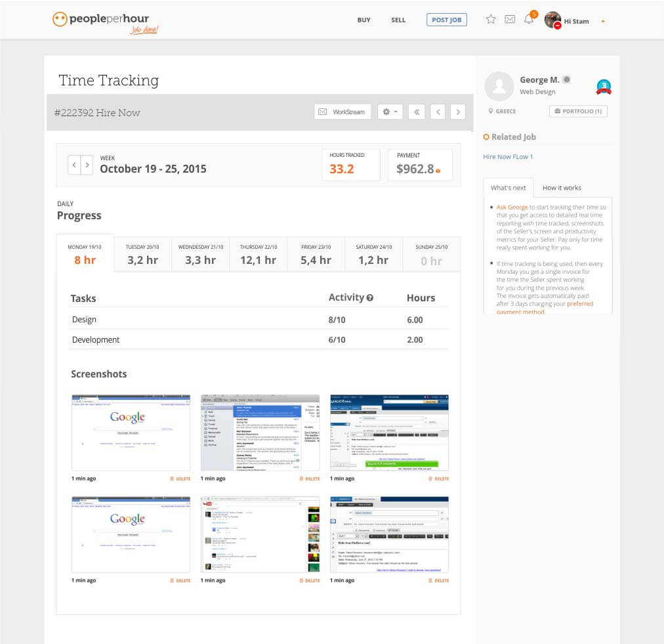This screenshot has height=644, width=664.
Task: Open the BUY menu
Action: tap(363, 20)
